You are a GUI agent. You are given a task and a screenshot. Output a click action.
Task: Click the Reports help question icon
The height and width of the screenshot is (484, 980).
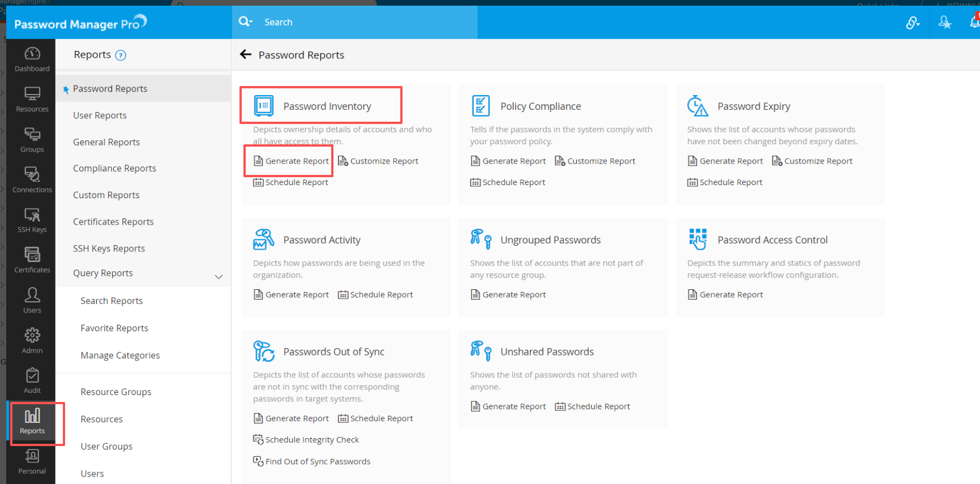coord(121,55)
